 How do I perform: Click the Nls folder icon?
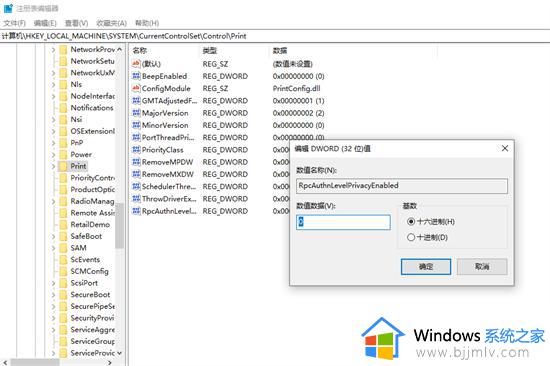click(63, 85)
